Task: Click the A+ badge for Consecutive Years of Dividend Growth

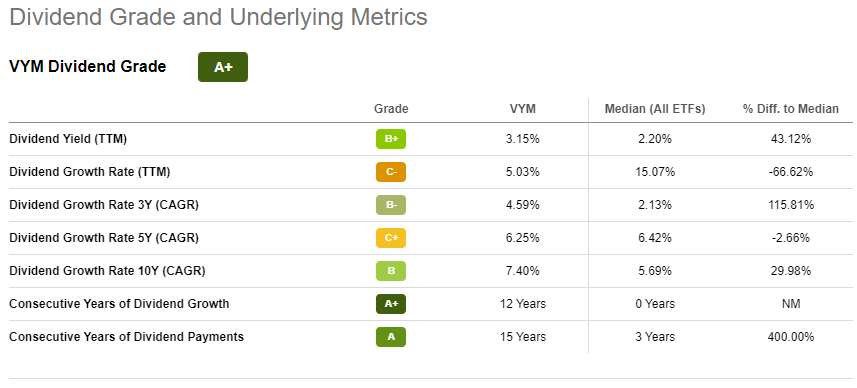Action: pyautogui.click(x=391, y=304)
